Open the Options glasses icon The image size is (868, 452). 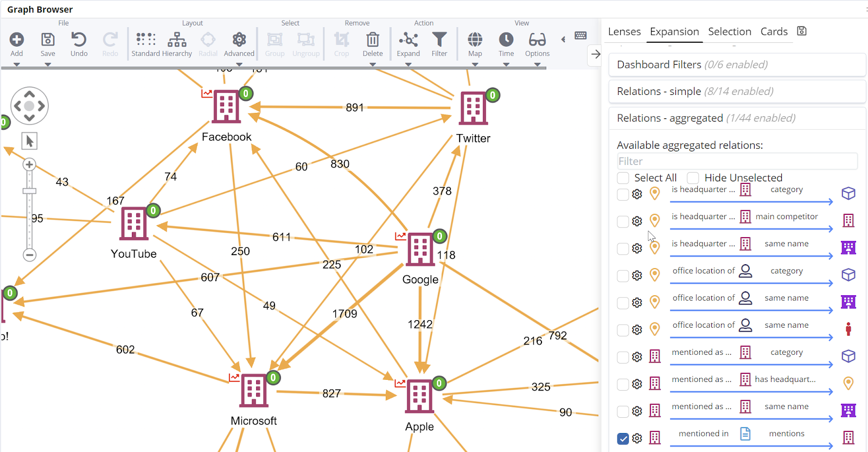tap(537, 40)
